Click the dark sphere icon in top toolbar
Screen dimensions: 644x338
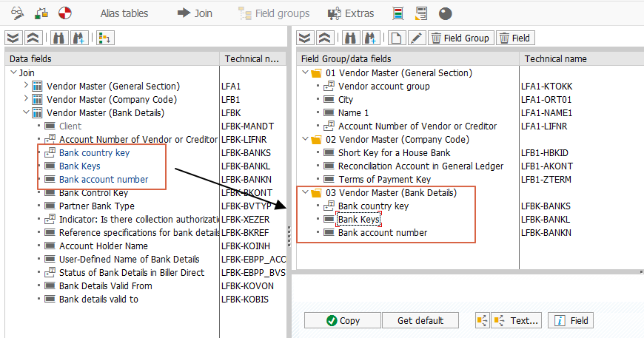pos(445,13)
